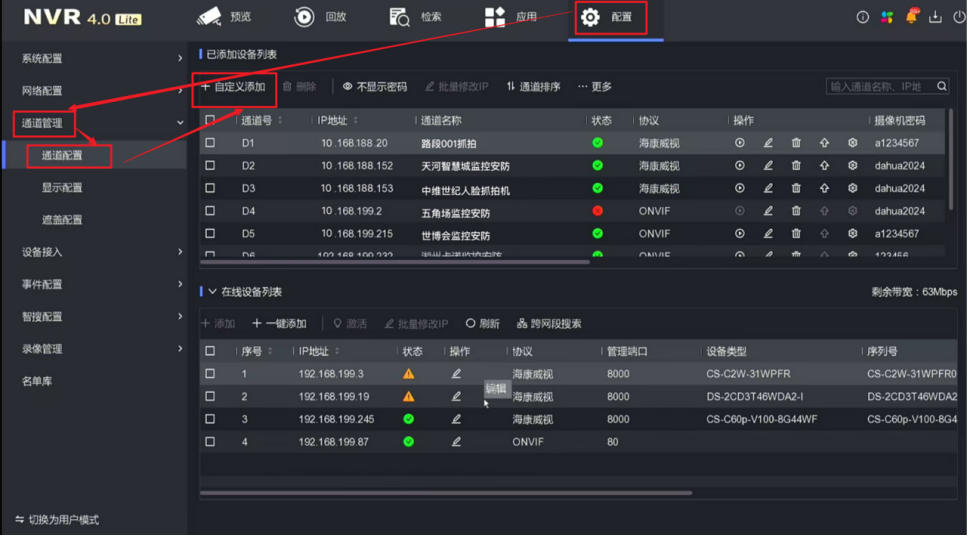Open the gear settings icon for channel D1

[x=852, y=143]
